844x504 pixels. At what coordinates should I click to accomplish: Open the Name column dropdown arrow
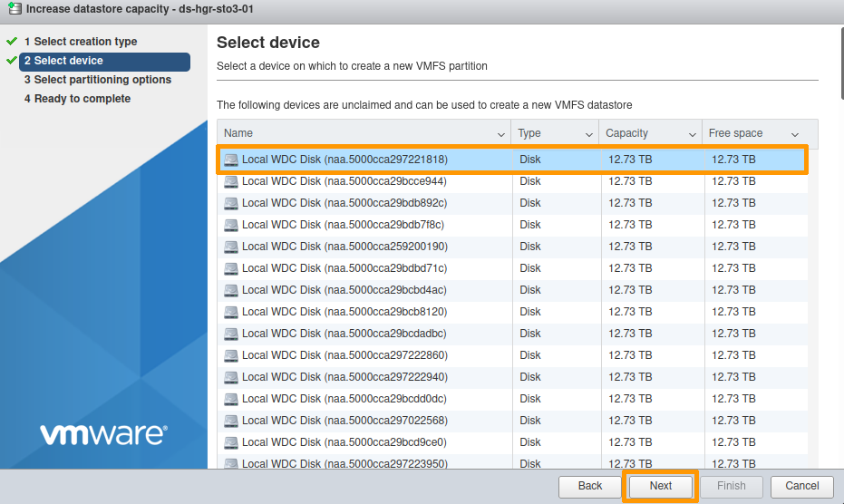point(501,134)
